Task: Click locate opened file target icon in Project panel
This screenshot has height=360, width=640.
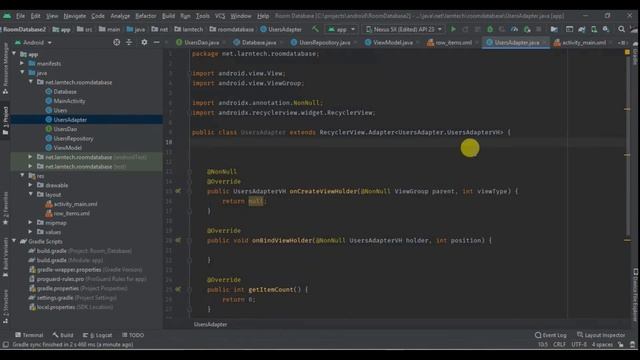Action: tap(117, 42)
